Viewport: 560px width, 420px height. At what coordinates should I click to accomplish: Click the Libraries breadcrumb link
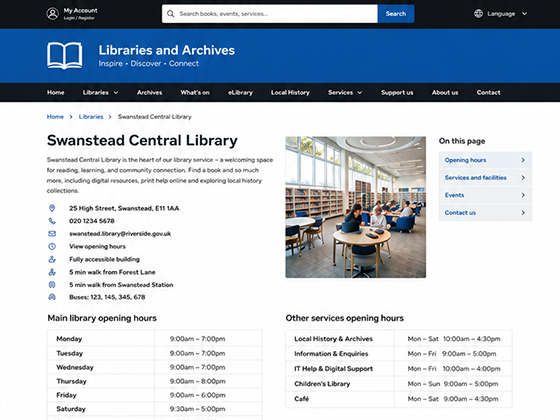click(x=91, y=117)
